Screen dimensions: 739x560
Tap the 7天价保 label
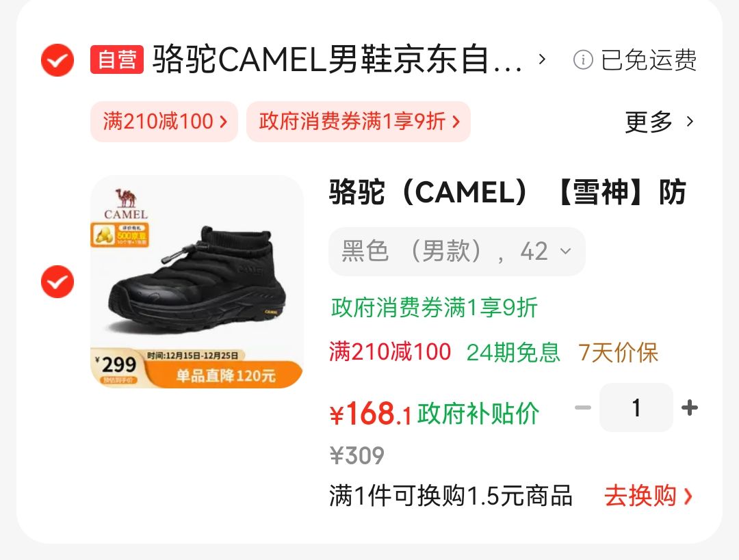click(x=618, y=352)
